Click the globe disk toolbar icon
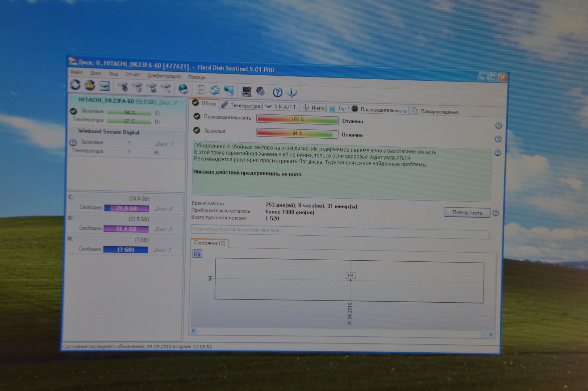588x391 pixels. (x=183, y=89)
